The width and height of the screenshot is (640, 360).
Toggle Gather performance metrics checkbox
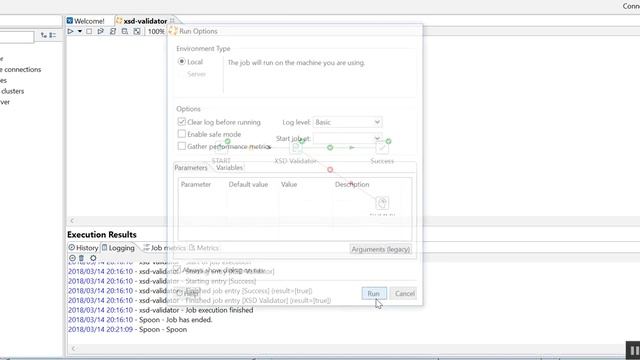[182, 146]
